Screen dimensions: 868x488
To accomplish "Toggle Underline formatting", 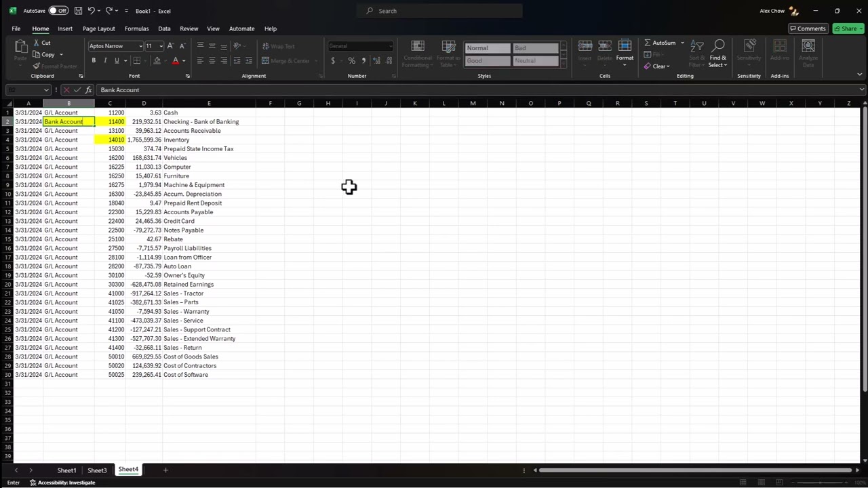I will (x=117, y=60).
